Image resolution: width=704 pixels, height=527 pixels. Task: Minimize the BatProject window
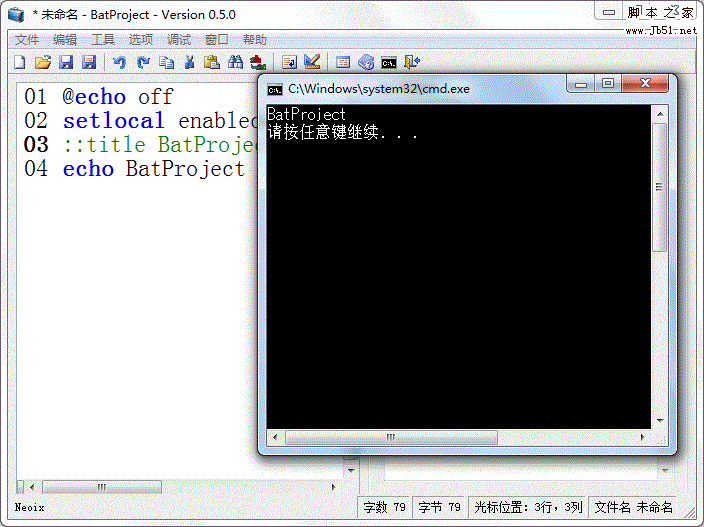pos(609,12)
